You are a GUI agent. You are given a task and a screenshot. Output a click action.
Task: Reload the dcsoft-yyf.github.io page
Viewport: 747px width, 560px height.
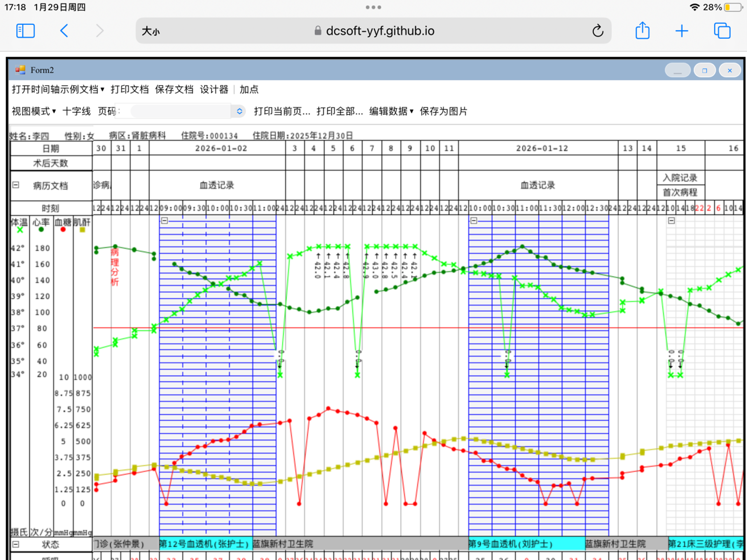coord(598,31)
